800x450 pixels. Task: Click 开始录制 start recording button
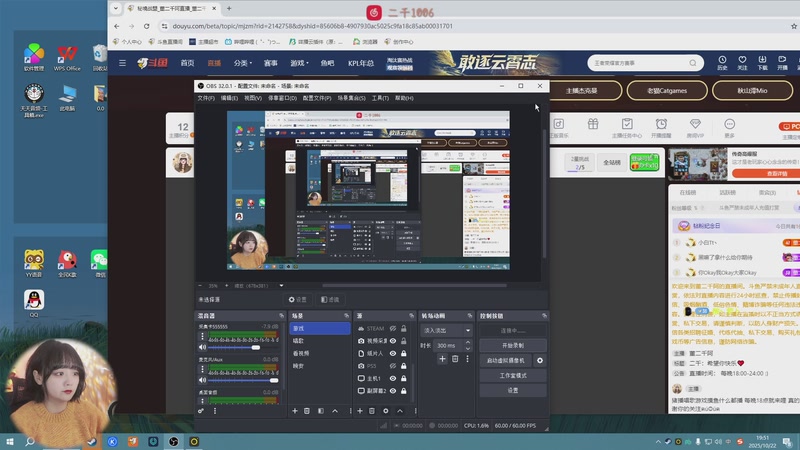513,345
